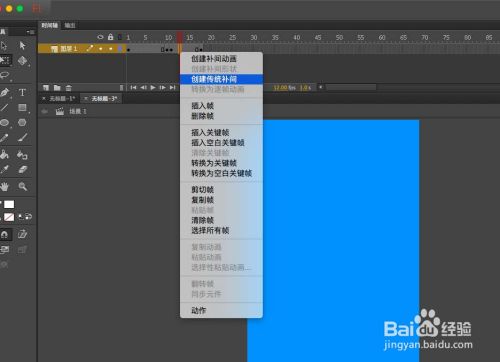Click the black and white colors icon
Screen dimensions: 500x362
click(21, 217)
